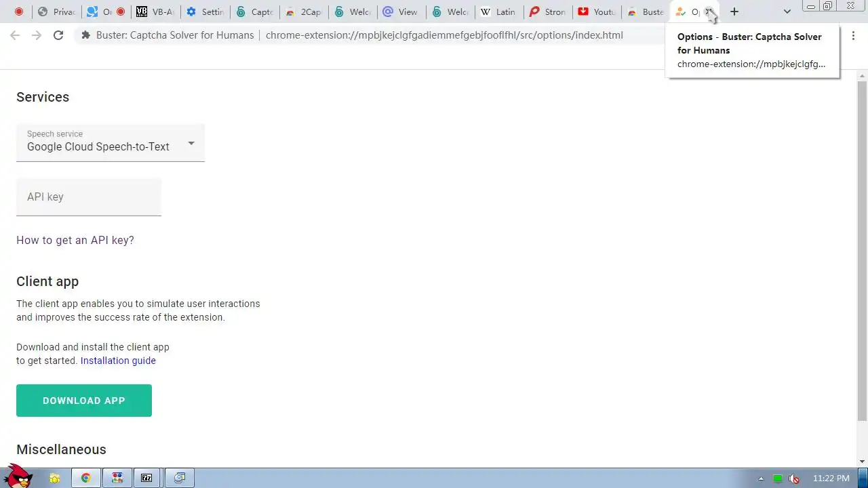
Task: Switch to the Capto tab
Action: (x=254, y=12)
